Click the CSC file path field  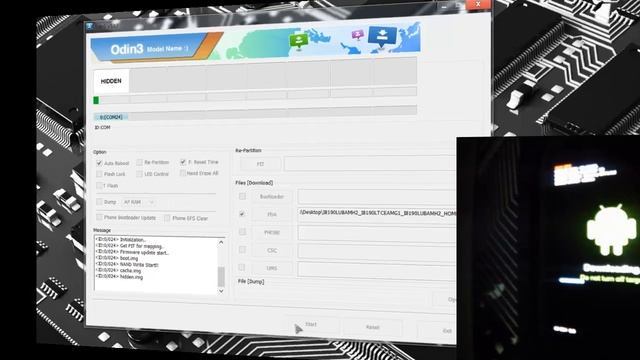point(377,251)
